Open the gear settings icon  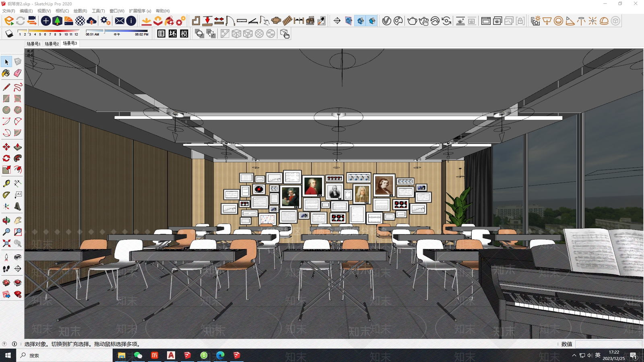pos(105,21)
